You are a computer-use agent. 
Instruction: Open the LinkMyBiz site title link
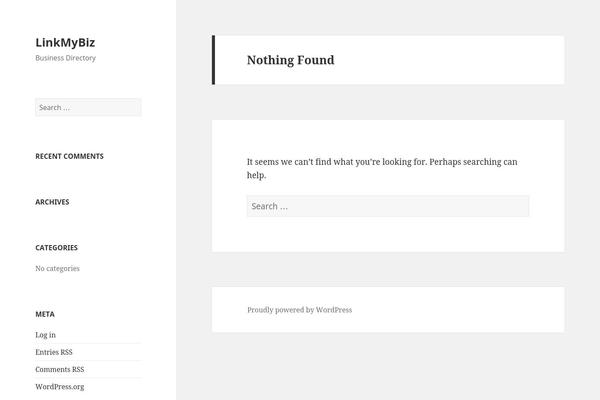65,42
